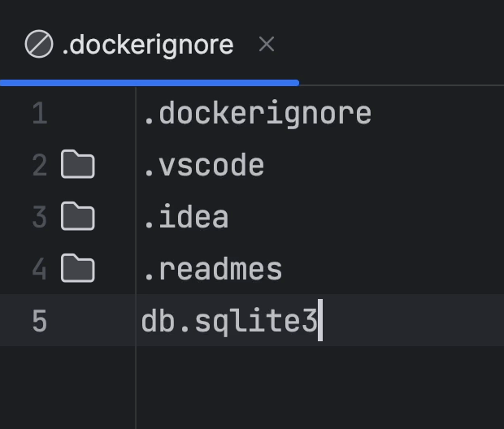Place cursor in the .dockerignore entry on line 1
This screenshot has height=429, width=504.
[x=257, y=113]
